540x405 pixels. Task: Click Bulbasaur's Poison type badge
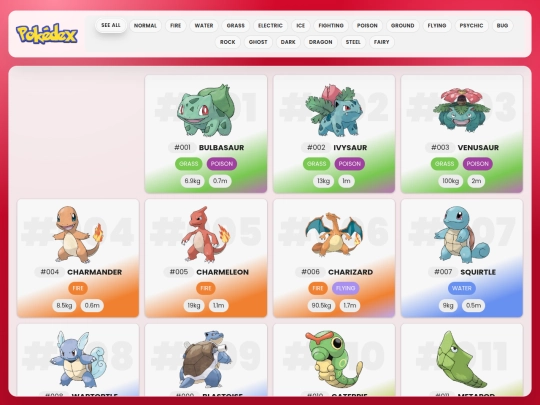[x=222, y=164]
